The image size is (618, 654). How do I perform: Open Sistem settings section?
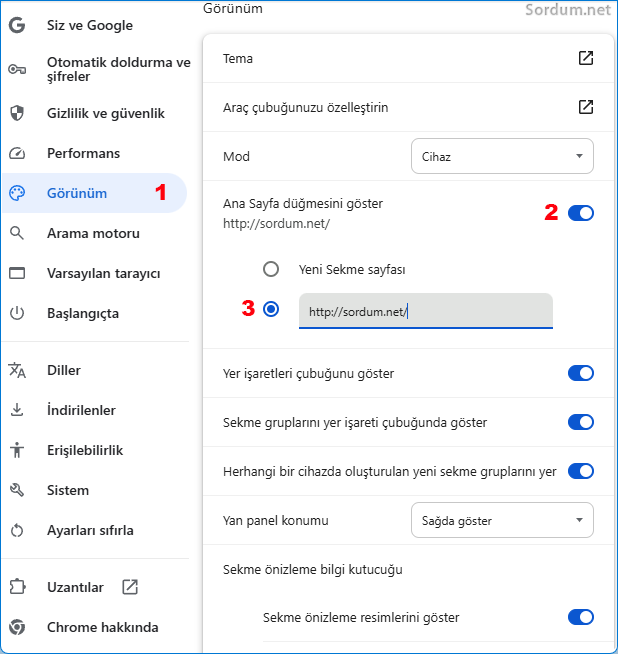coord(95,490)
